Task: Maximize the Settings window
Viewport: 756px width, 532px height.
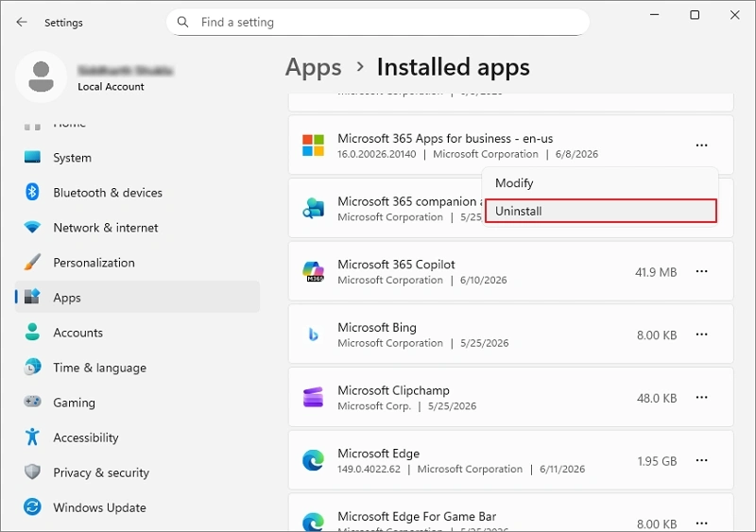Action: (x=695, y=15)
